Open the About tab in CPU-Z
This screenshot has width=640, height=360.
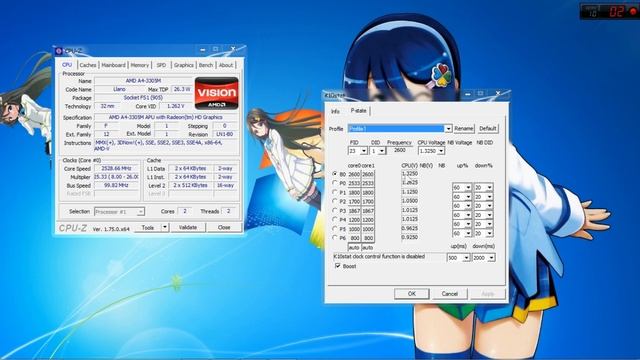point(226,65)
